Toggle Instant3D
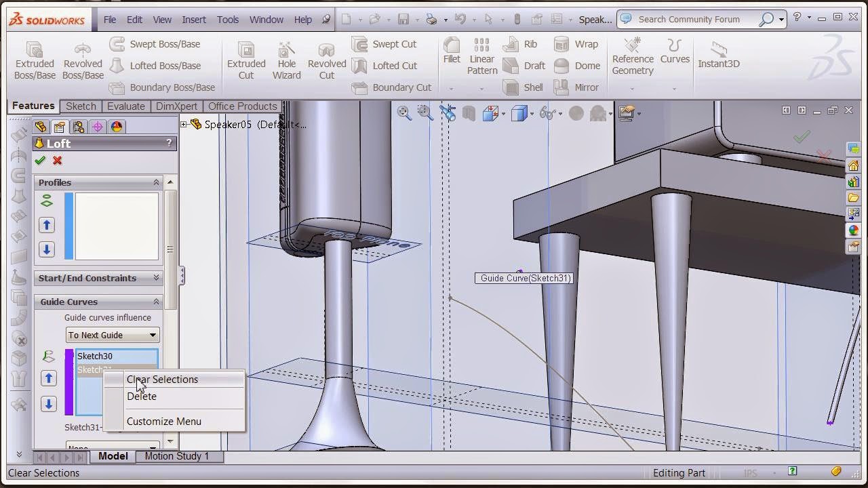 pyautogui.click(x=719, y=56)
